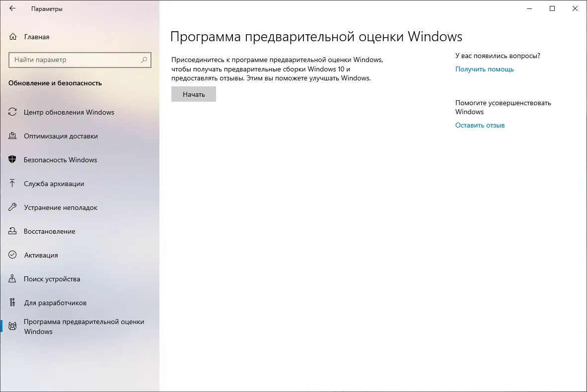Click the Windows Update refresh arrows icon
This screenshot has height=392, width=587.
click(12, 112)
